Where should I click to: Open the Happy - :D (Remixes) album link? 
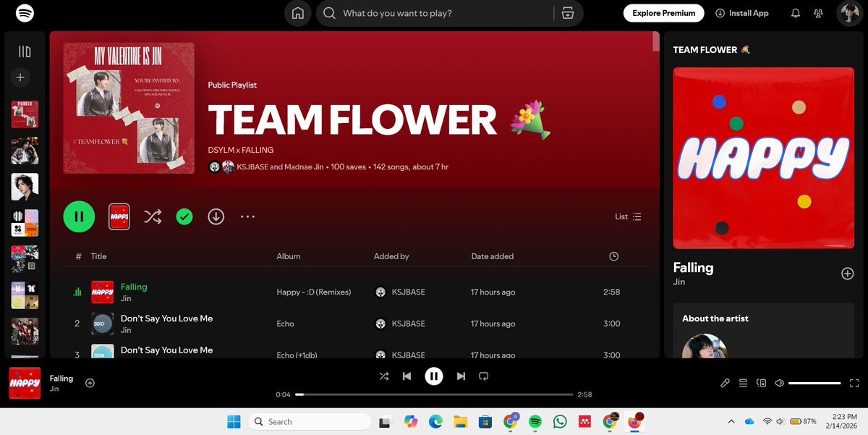tap(313, 292)
